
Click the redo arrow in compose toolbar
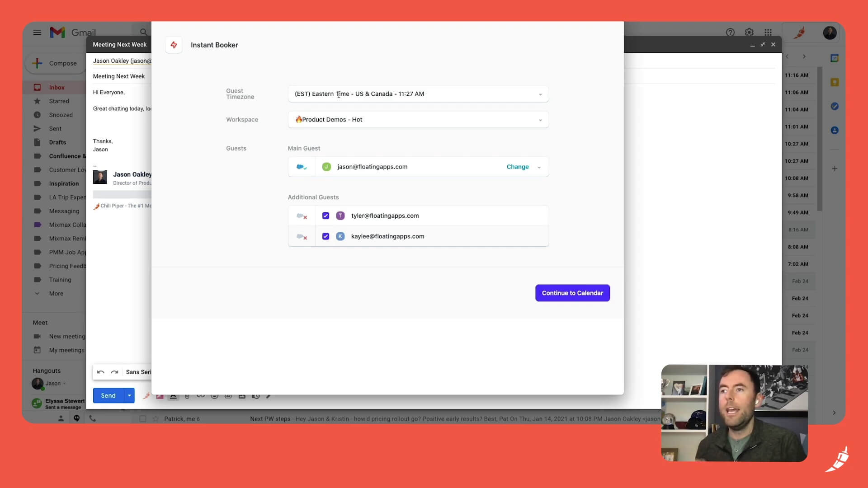pos(114,372)
